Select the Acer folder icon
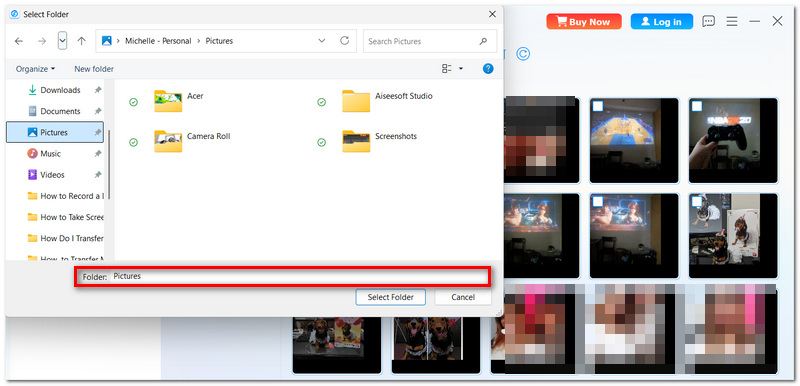Image resolution: width=800 pixels, height=386 pixels. point(168,100)
